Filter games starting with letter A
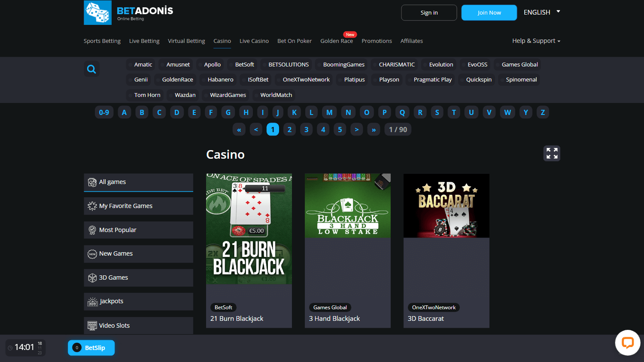This screenshot has height=362, width=644. 124,112
